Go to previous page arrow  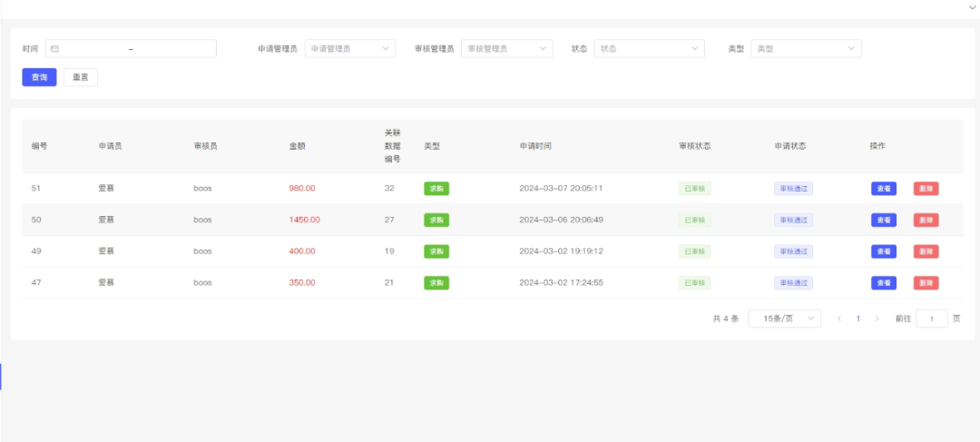839,319
